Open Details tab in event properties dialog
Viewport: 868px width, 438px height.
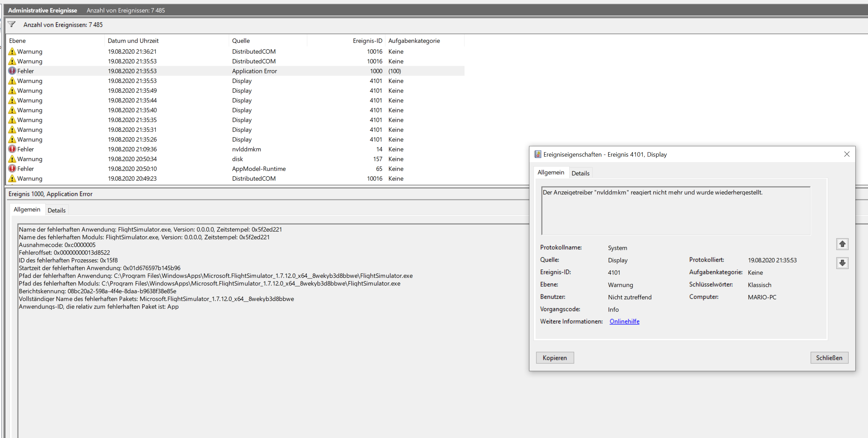(580, 173)
